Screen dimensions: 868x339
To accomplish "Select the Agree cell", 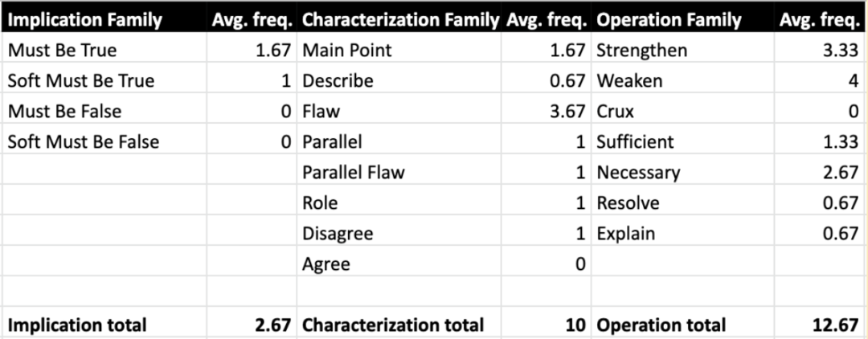I will click(x=326, y=264).
